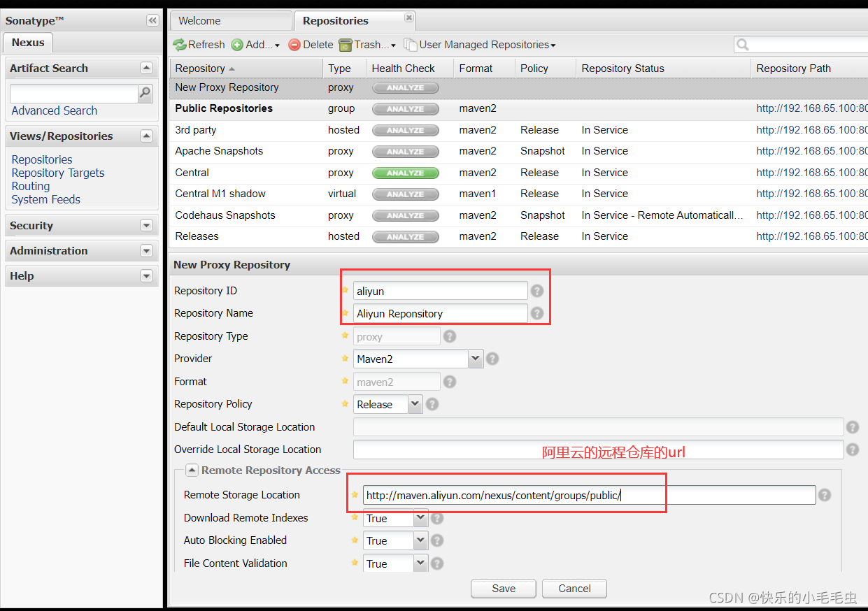Click ANALYZE for Central repository

point(406,173)
